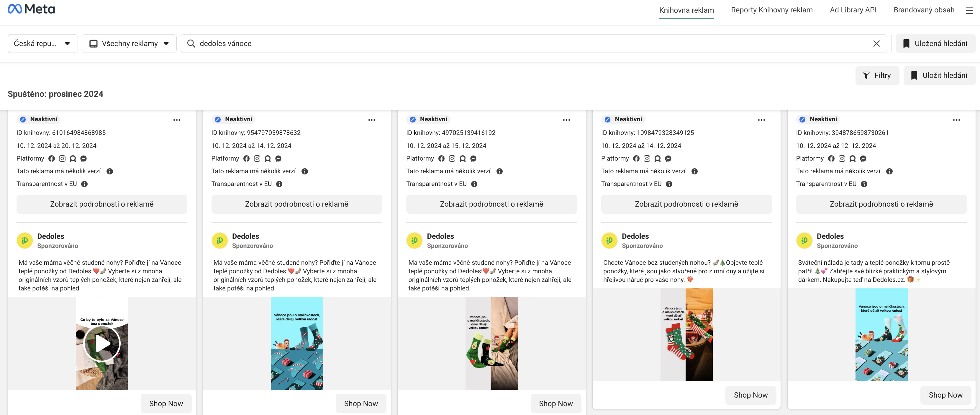The height and width of the screenshot is (415, 980).
Task: Click Shop Now on ad 497025139416192
Action: coord(556,403)
